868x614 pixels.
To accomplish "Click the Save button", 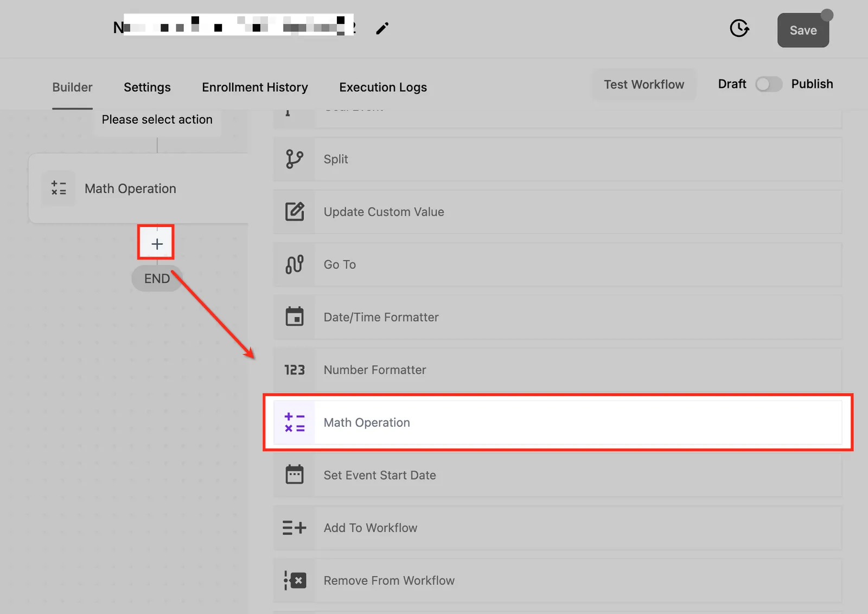I will click(x=803, y=30).
